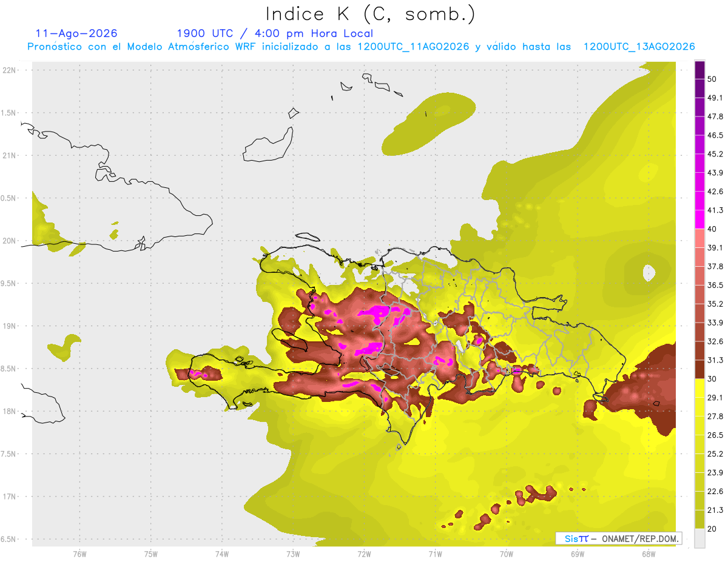Screen dimensions: 728x562
Task: Click the longitude label '75W'
Action: tap(151, 554)
